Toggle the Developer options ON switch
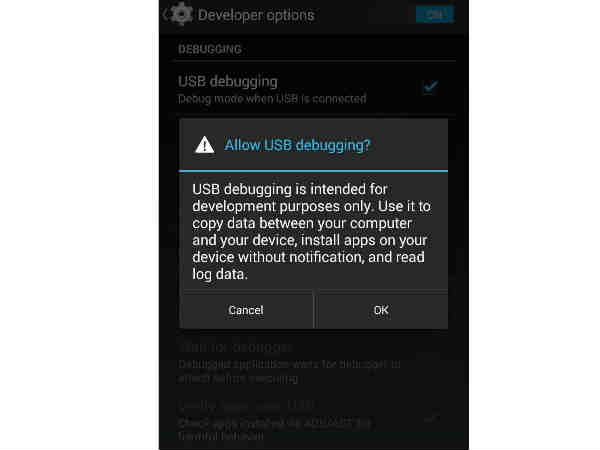This screenshot has height=450, width=600. [434, 15]
